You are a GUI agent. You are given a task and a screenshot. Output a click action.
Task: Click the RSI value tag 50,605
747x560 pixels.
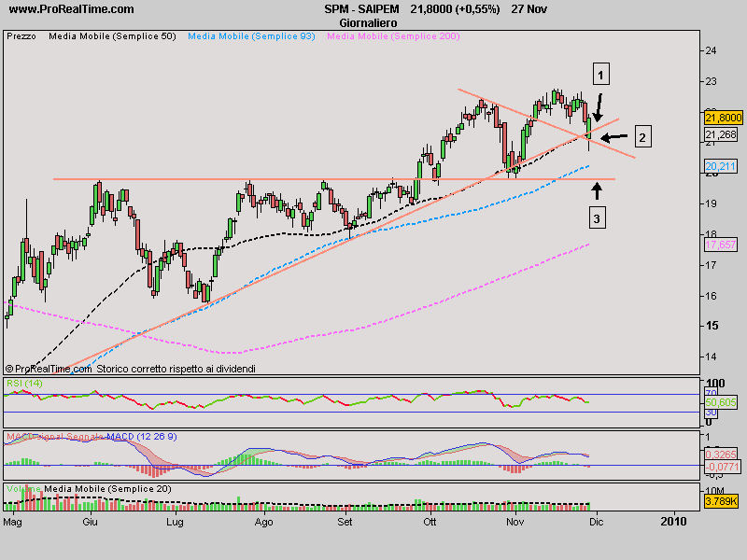(x=721, y=402)
